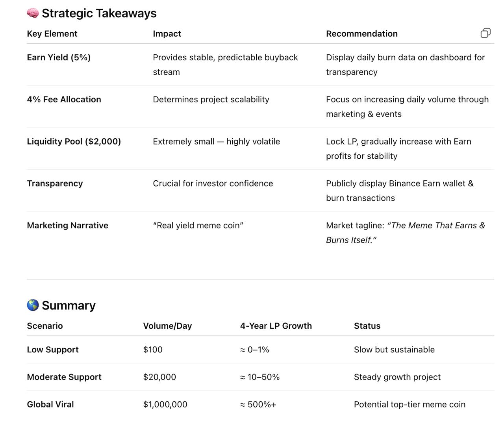
Task: Click the Liquidity Pool ($2,000) row label
Action: click(74, 142)
